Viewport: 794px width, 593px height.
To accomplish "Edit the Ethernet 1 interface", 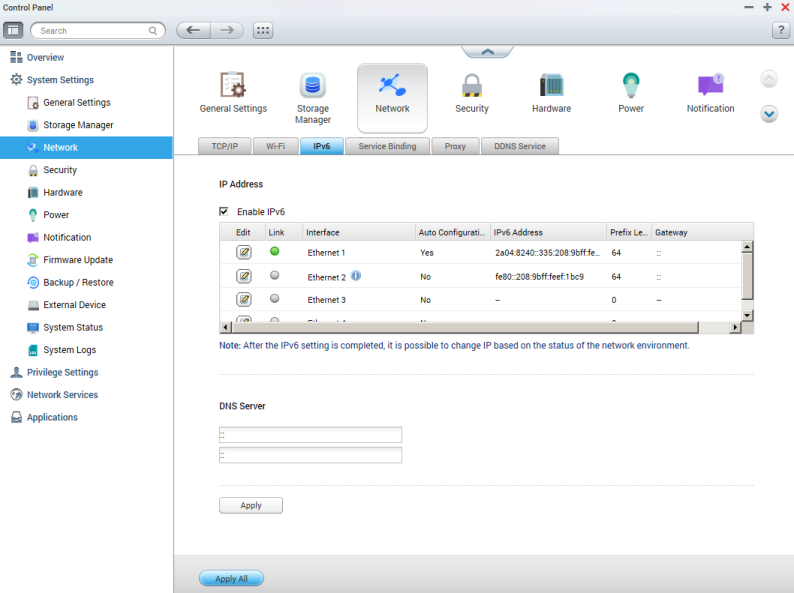I will point(244,252).
